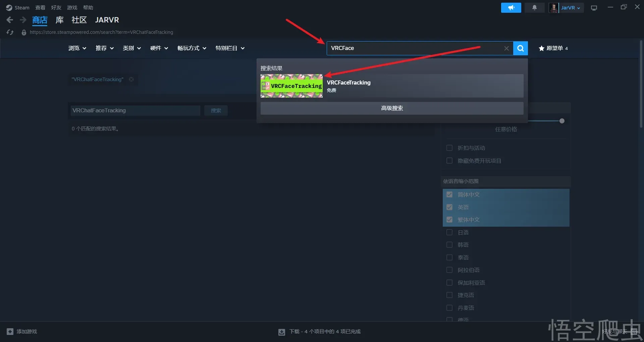The width and height of the screenshot is (644, 342).
Task: Click the downloads status text
Action: (325, 332)
